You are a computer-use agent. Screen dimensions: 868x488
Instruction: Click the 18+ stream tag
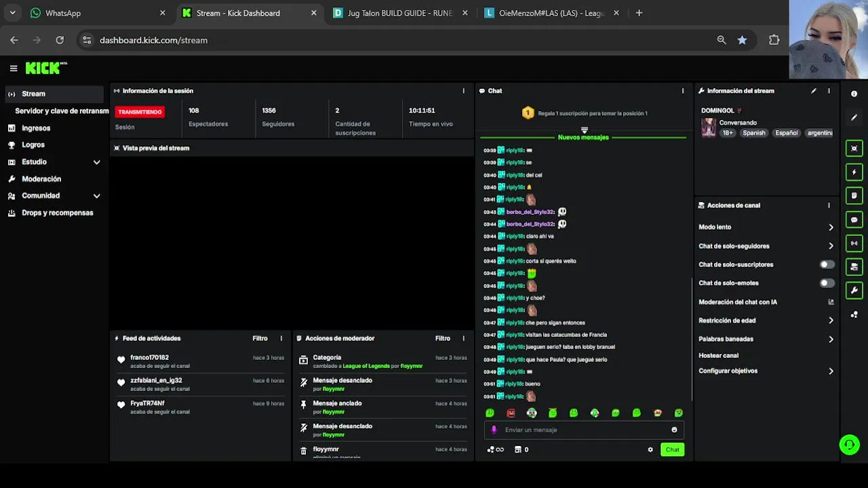point(728,133)
